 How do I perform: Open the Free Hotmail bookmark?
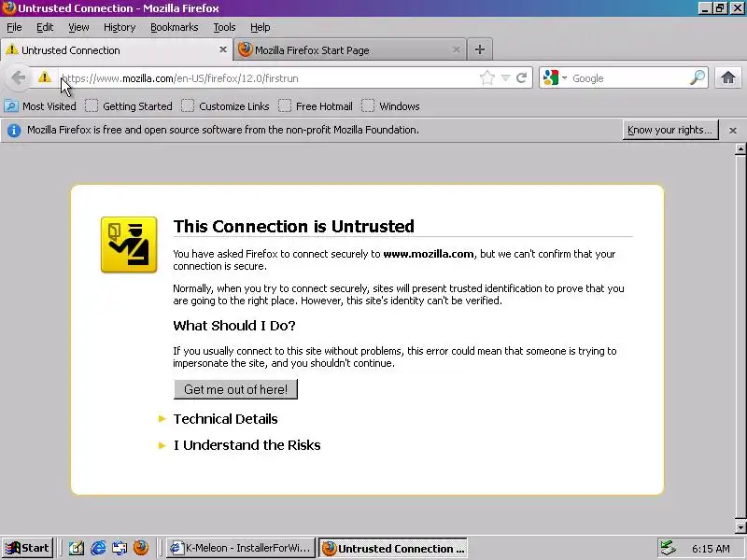point(316,106)
